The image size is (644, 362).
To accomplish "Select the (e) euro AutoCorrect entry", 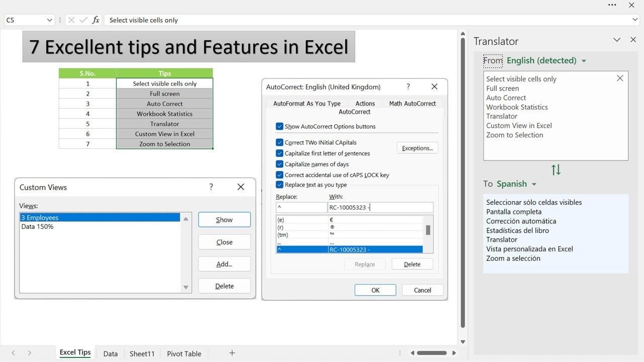I will click(350, 220).
